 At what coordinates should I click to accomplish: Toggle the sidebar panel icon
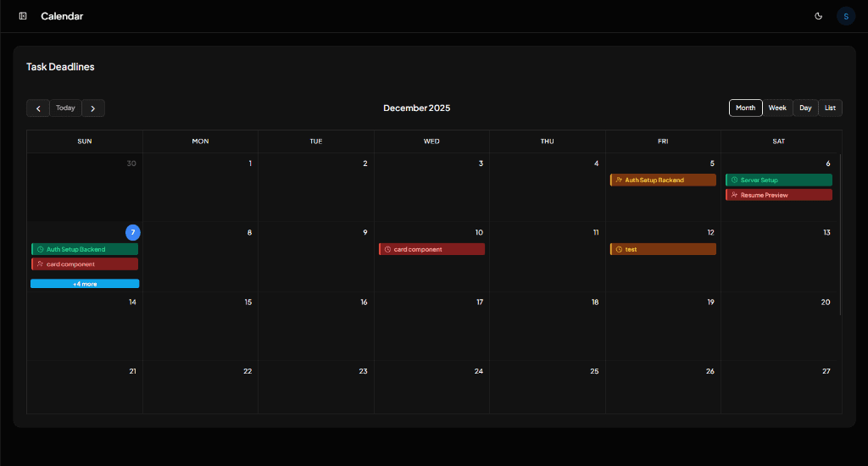pos(23,16)
